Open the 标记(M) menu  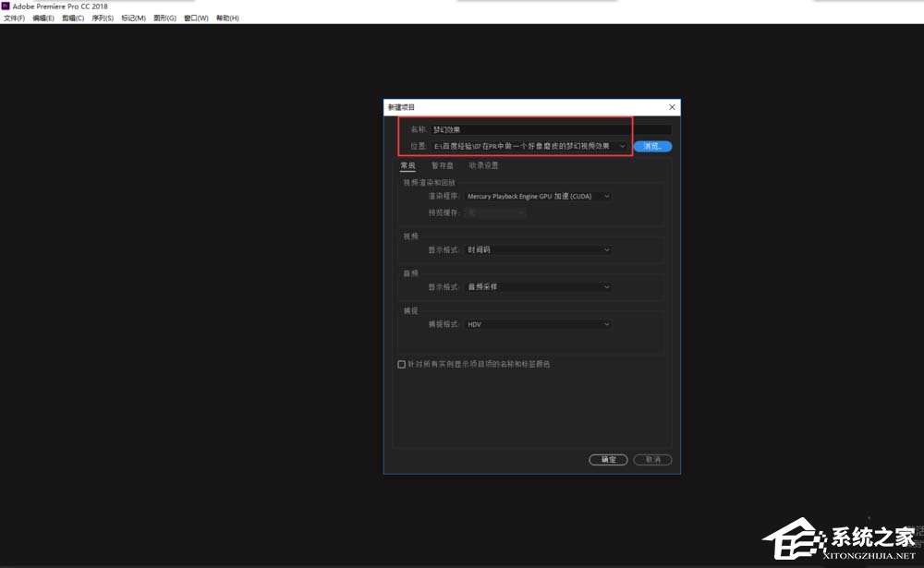(133, 18)
